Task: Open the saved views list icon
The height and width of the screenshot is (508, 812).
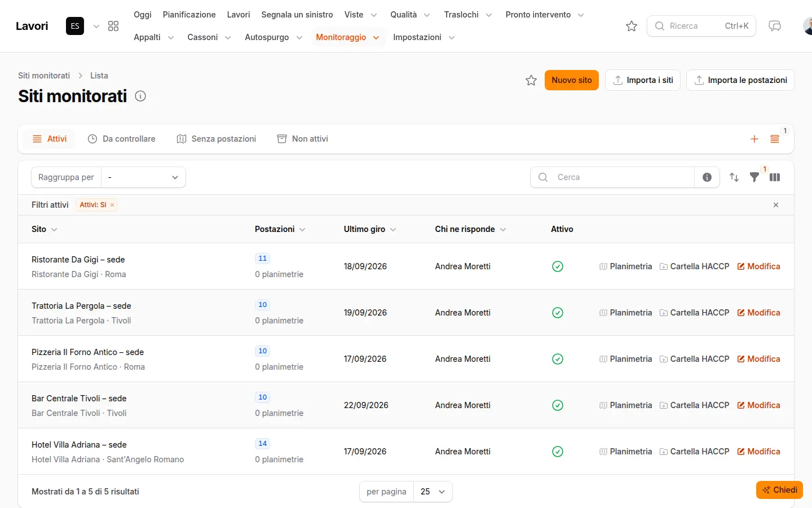Action: click(775, 139)
